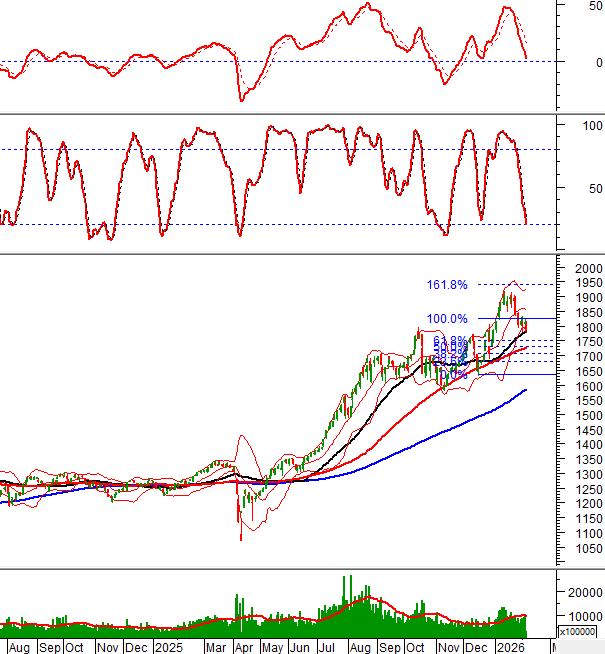Click the Jul label on the time axis
This screenshot has height=654, width=605.
pos(325,647)
